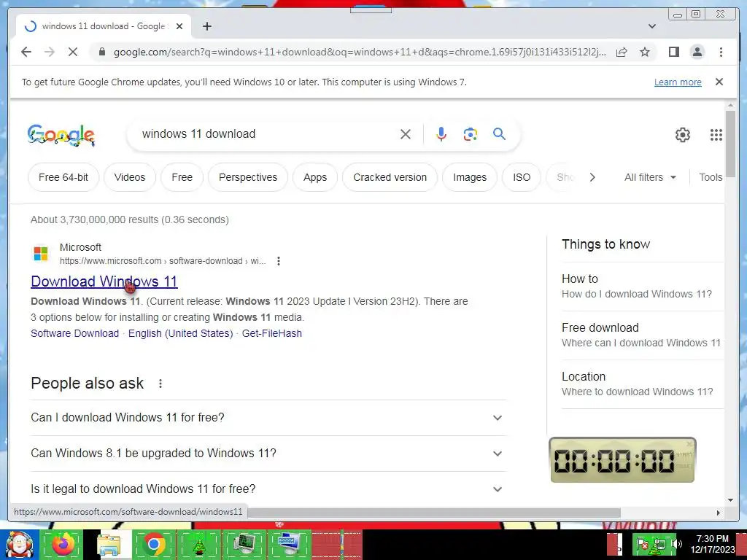The image size is (747, 560).
Task: Open File Explorer from the taskbar
Action: click(109, 545)
